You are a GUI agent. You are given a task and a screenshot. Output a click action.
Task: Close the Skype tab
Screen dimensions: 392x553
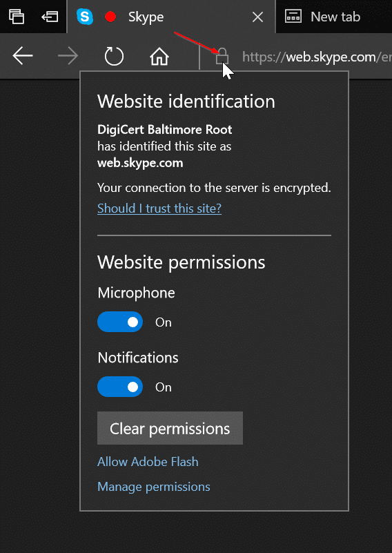[257, 17]
